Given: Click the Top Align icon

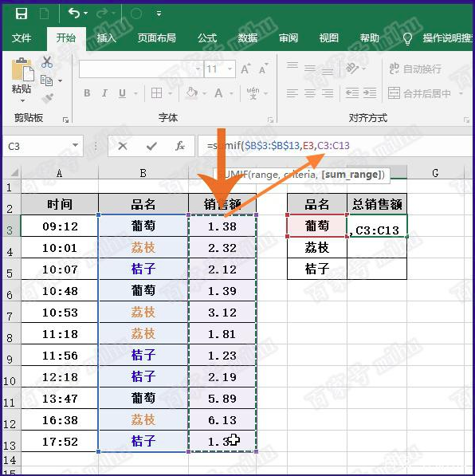Looking at the screenshot, I should click(292, 65).
